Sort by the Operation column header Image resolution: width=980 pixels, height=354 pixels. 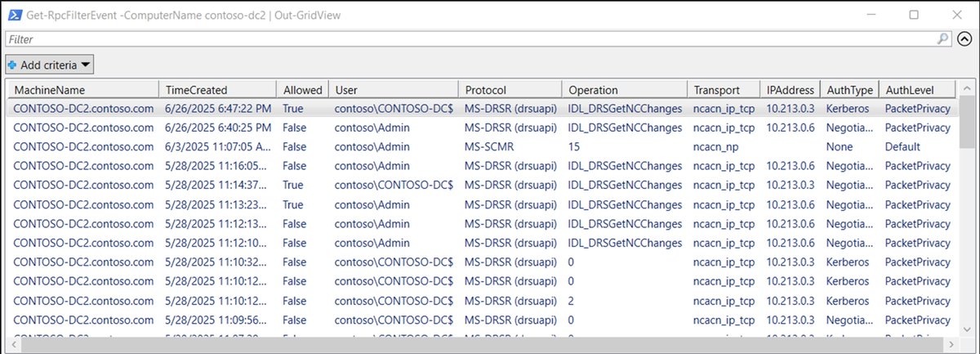coord(625,90)
